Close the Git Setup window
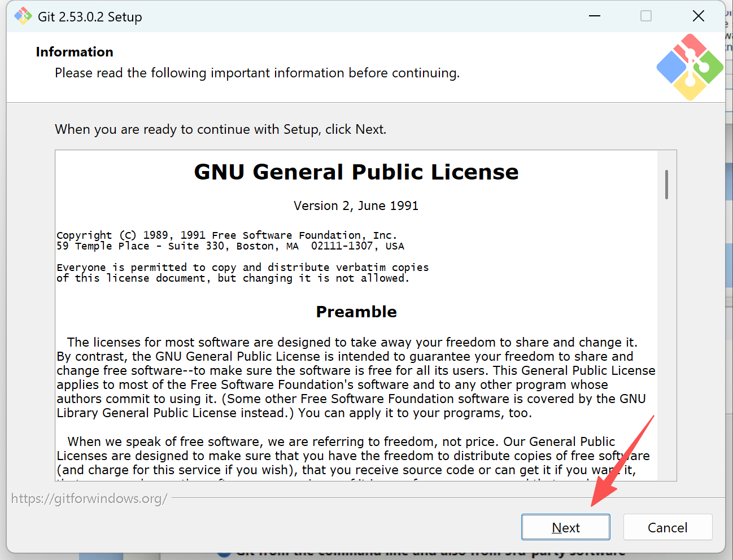The width and height of the screenshot is (733, 560). click(699, 16)
